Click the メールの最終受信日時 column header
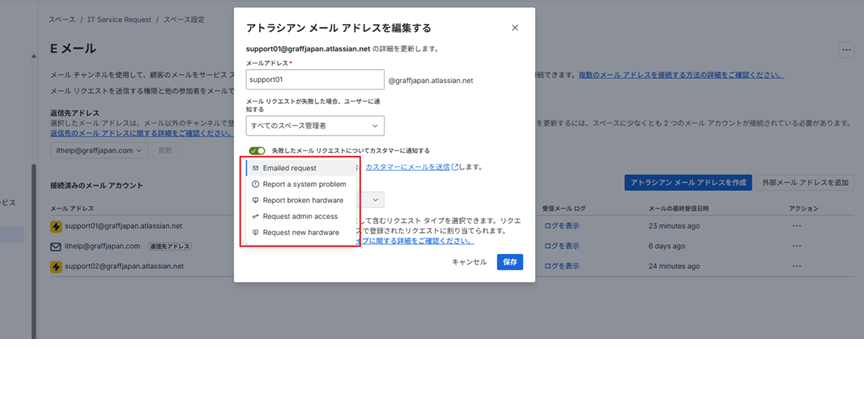Viewport: 864px width, 409px height. (681, 209)
